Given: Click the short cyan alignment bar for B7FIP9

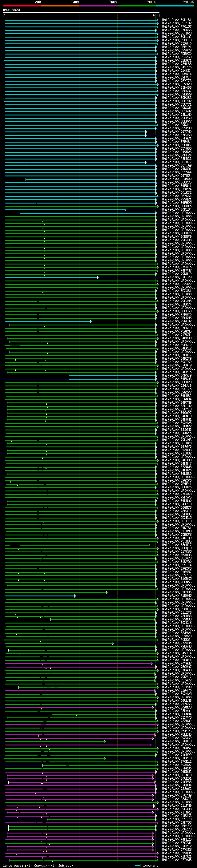Looking at the screenshot, I should click(x=52, y=278).
